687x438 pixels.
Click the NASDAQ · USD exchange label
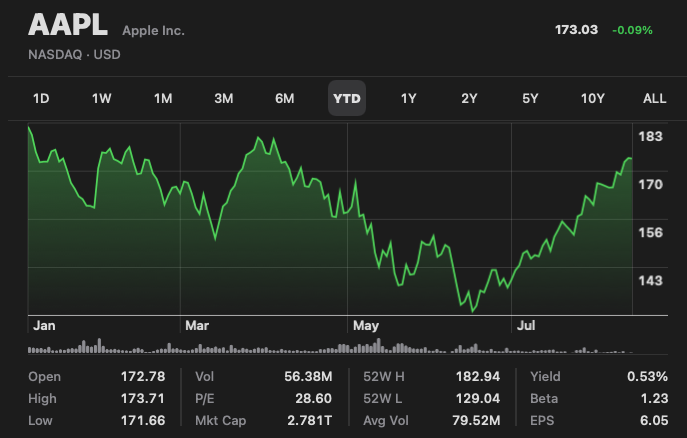[x=74, y=55]
